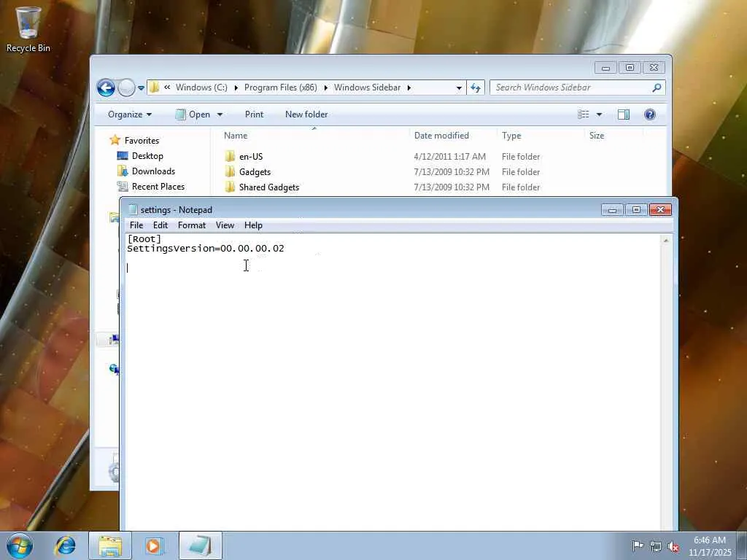Open Explorer Help icon
This screenshot has width=747, height=560.
pos(650,114)
